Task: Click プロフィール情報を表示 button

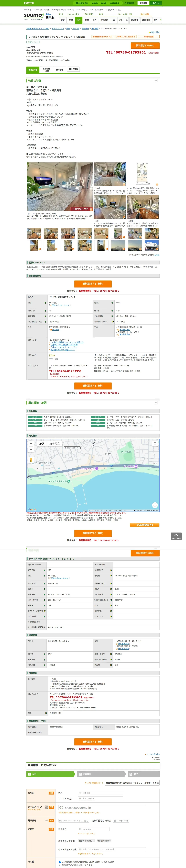Action: tap(132, 783)
